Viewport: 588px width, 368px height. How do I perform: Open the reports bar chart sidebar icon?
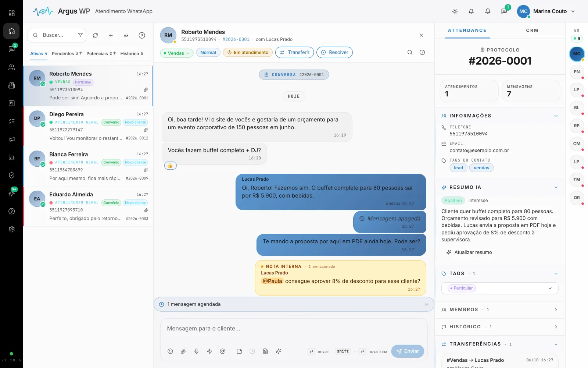(11, 157)
